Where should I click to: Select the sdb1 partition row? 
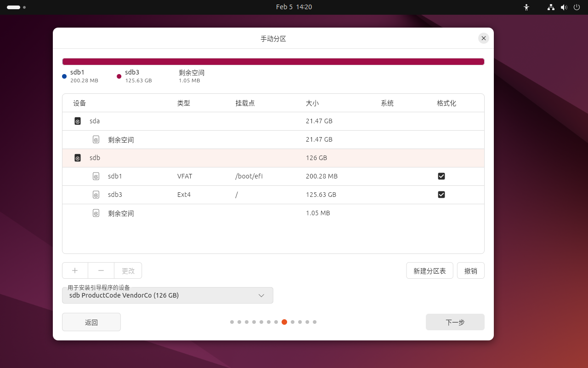point(273,176)
